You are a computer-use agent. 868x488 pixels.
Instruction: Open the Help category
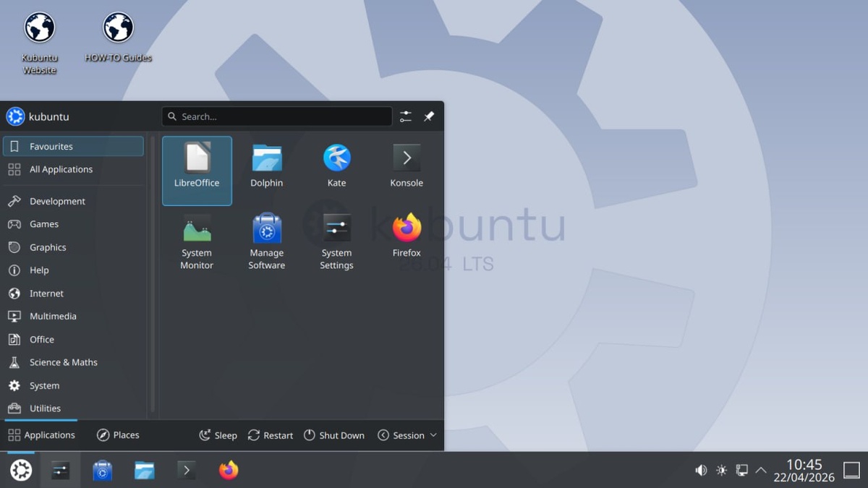[x=74, y=270]
